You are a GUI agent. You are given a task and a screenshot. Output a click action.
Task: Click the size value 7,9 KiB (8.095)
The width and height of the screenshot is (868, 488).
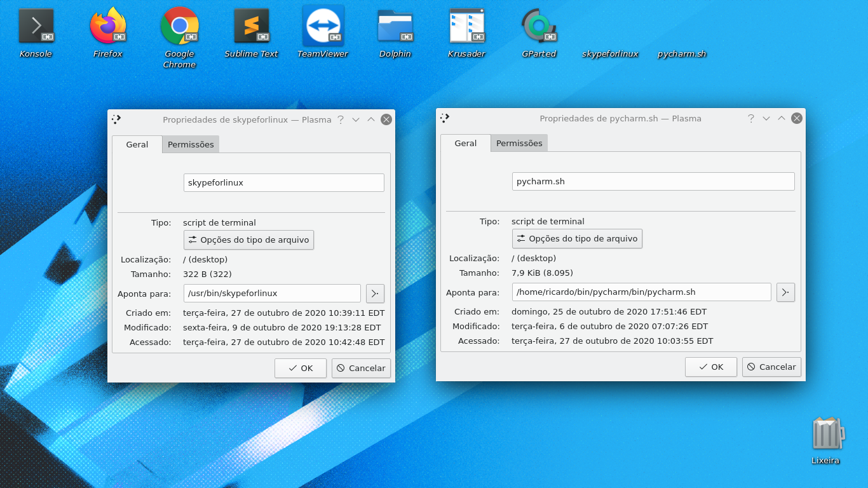click(542, 273)
